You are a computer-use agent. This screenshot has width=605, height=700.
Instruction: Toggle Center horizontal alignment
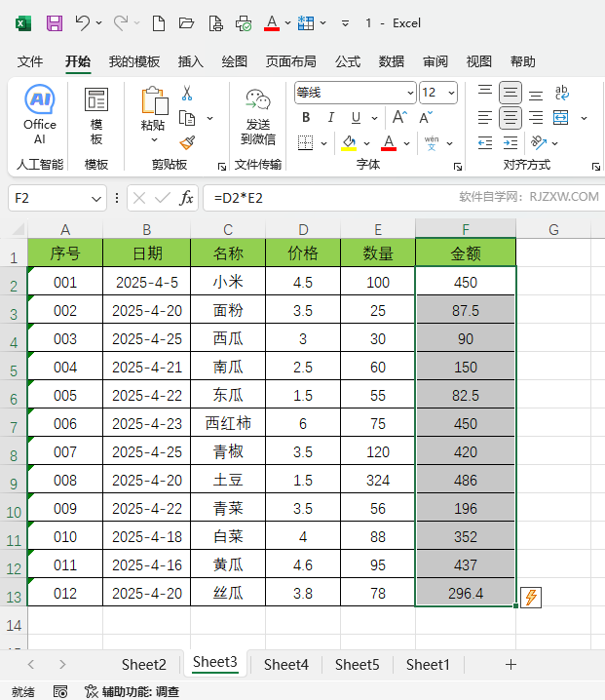point(510,118)
